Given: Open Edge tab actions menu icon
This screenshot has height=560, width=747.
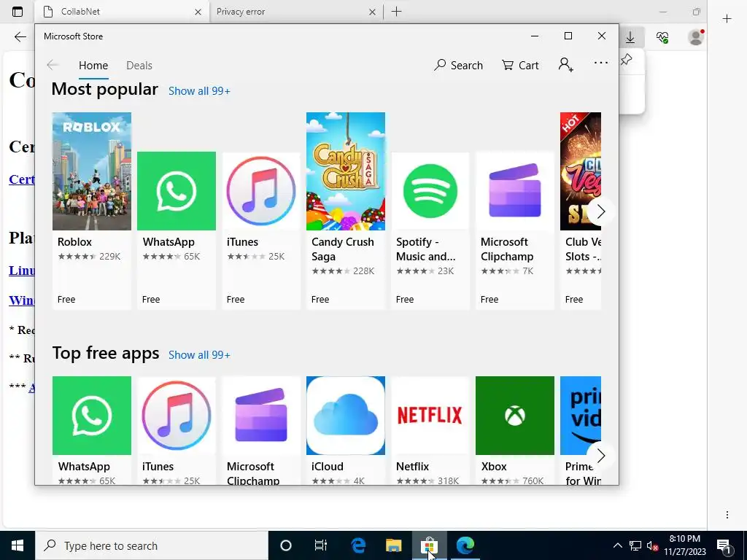Looking at the screenshot, I should (18, 12).
